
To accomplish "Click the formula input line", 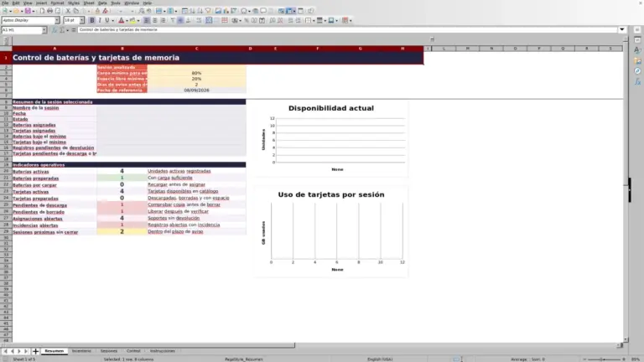I will point(347,29).
